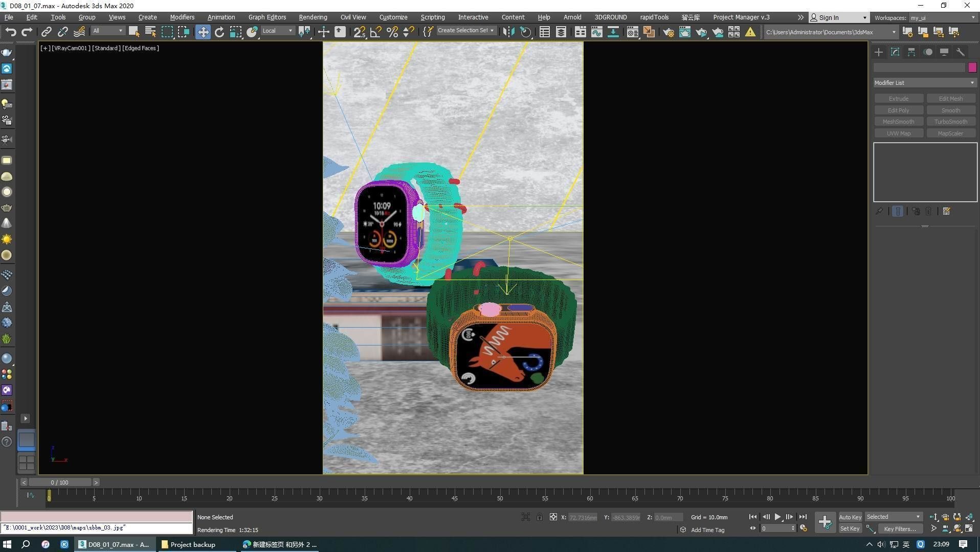980x552 pixels.
Task: Expand the Modifier List dropdown
Action: [x=925, y=83]
